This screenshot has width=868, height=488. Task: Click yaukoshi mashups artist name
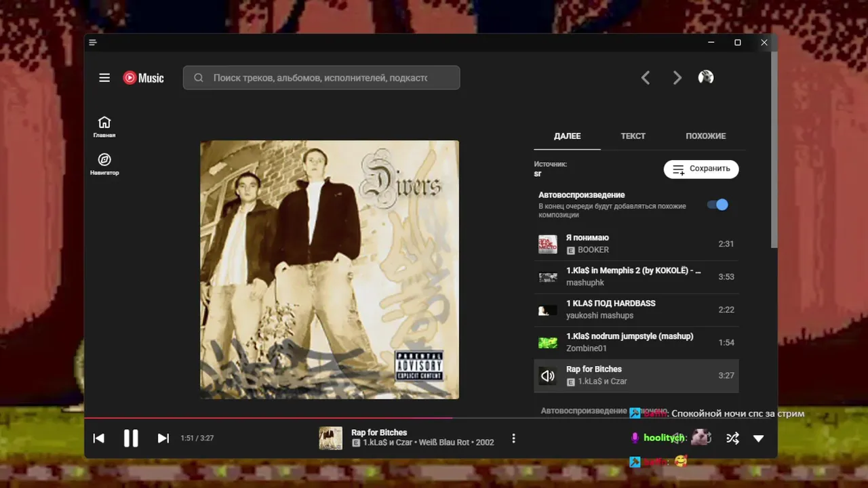point(599,316)
